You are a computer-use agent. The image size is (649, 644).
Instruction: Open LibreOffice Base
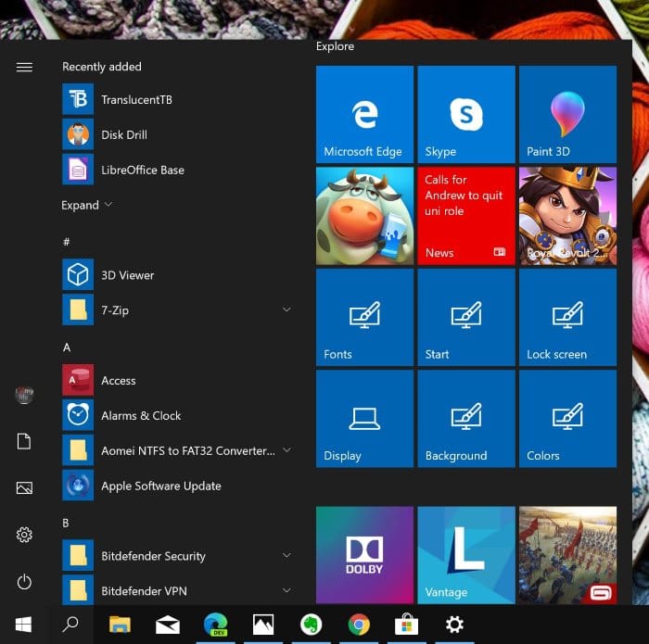coord(178,170)
